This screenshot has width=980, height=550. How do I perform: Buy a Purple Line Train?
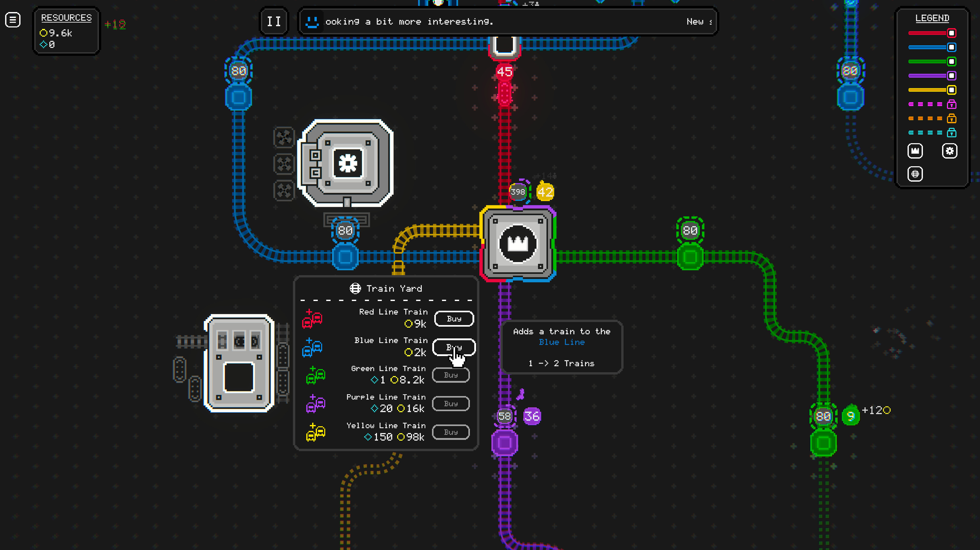coord(451,403)
